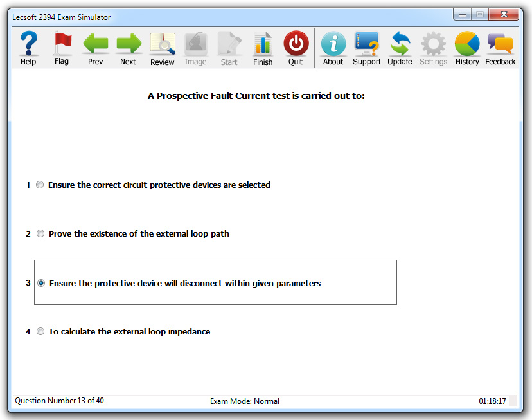This screenshot has width=532, height=420.
Task: Click the window title 'Lecsoft 2394 Exam Simulator'
Action: (x=62, y=17)
